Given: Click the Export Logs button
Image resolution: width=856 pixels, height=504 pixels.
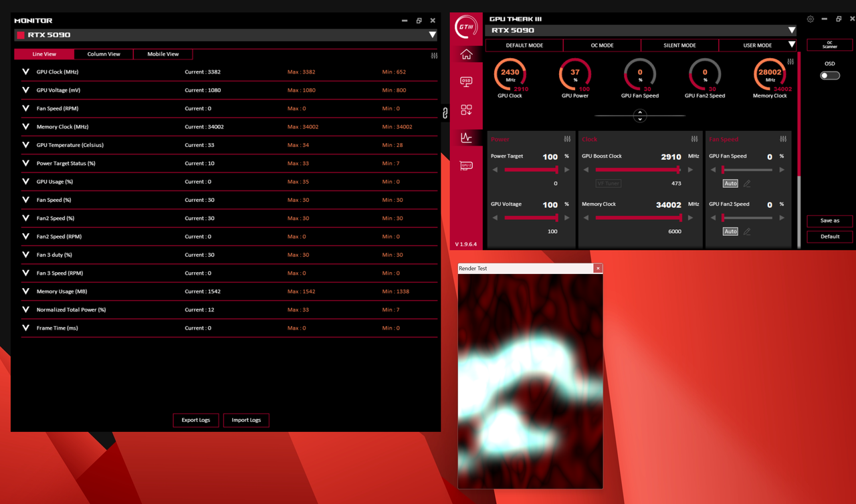Looking at the screenshot, I should (196, 420).
